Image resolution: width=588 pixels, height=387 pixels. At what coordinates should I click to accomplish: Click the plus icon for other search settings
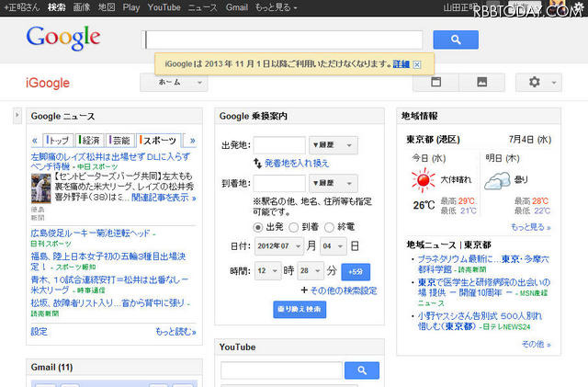pos(304,290)
